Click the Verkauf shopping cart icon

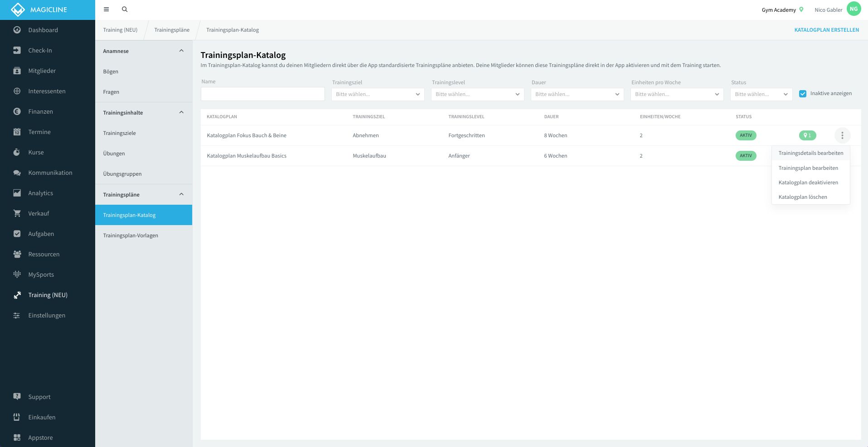point(17,213)
